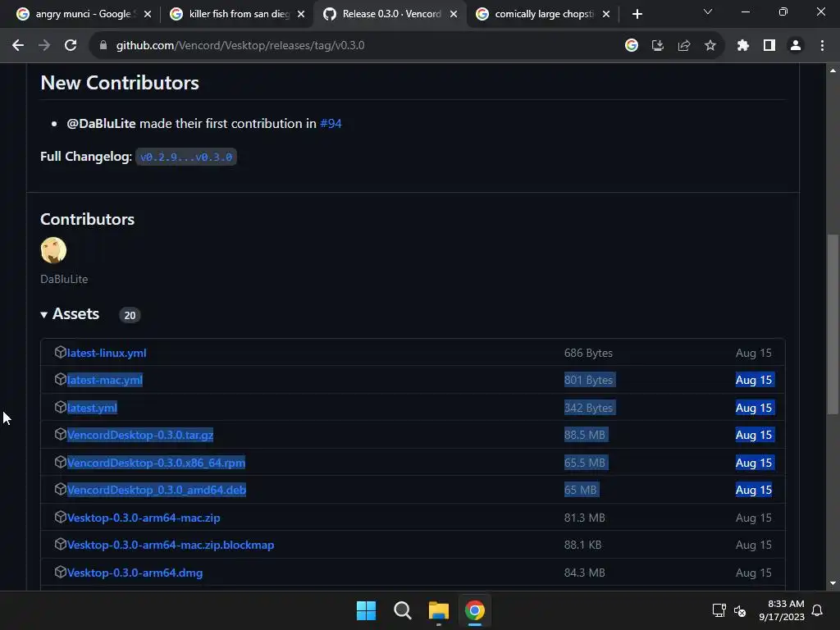
Task: Open pull request #94 link
Action: [331, 124]
